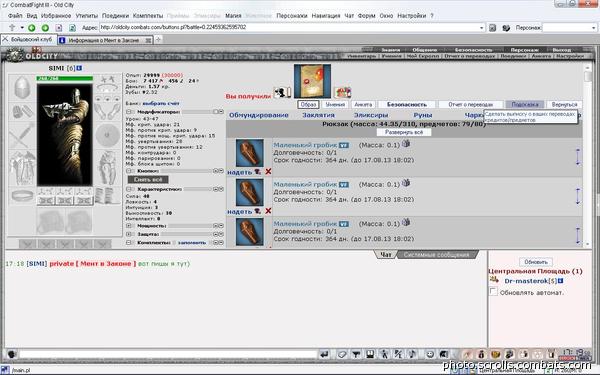Click the Снять всё button
Image resolution: width=600 pixels, height=375 pixels.
(148, 179)
